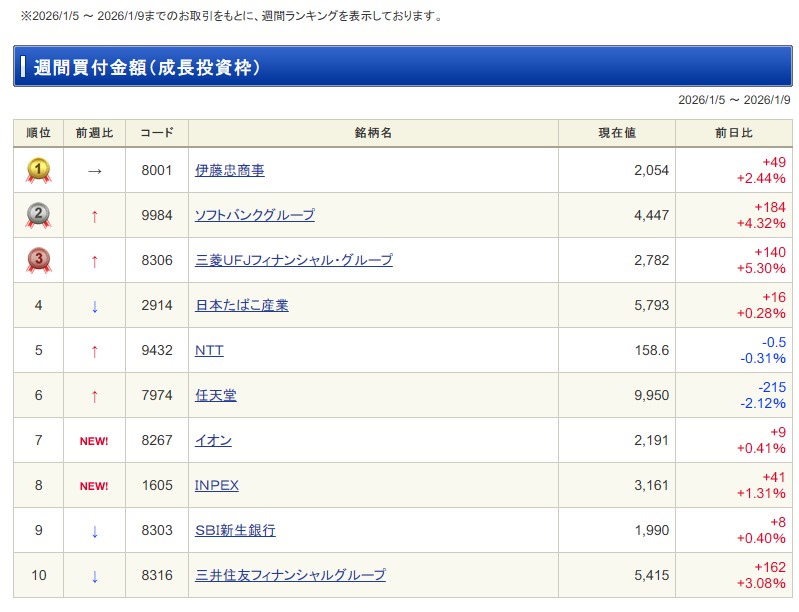Click stock code 7974
Screen dimensions: 799x612
tap(157, 395)
